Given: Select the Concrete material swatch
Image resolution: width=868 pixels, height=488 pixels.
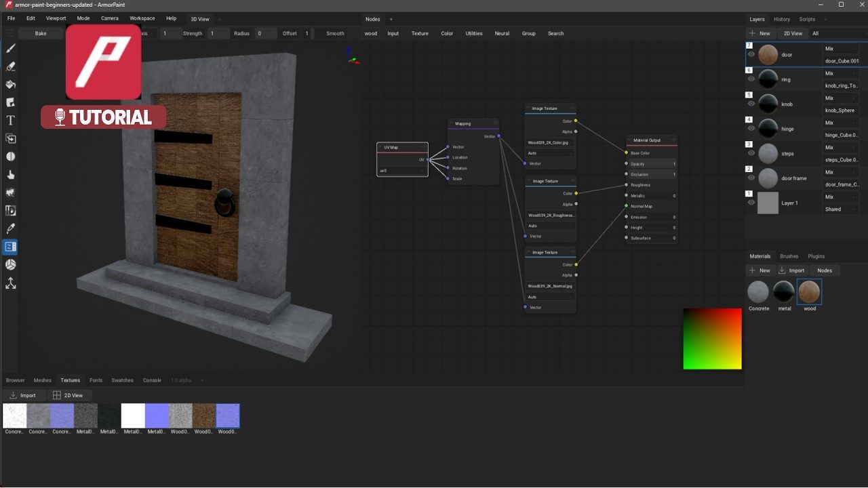Looking at the screenshot, I should (x=758, y=292).
